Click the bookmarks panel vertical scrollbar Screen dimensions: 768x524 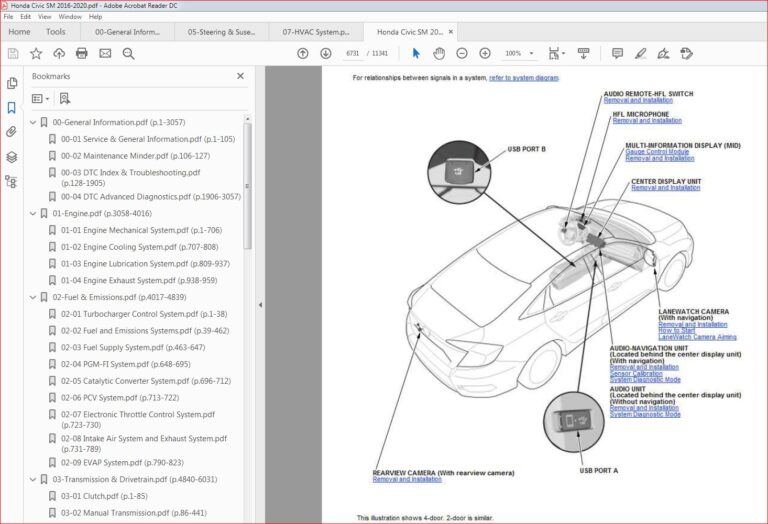pyautogui.click(x=247, y=186)
